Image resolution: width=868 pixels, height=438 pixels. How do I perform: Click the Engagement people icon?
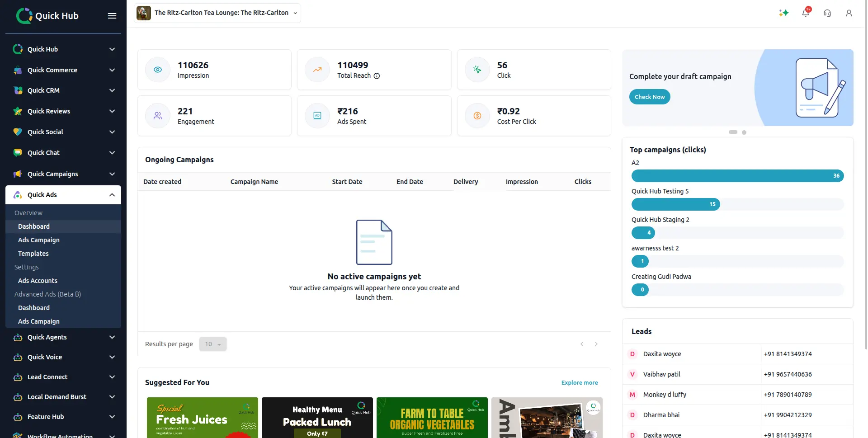coord(158,116)
